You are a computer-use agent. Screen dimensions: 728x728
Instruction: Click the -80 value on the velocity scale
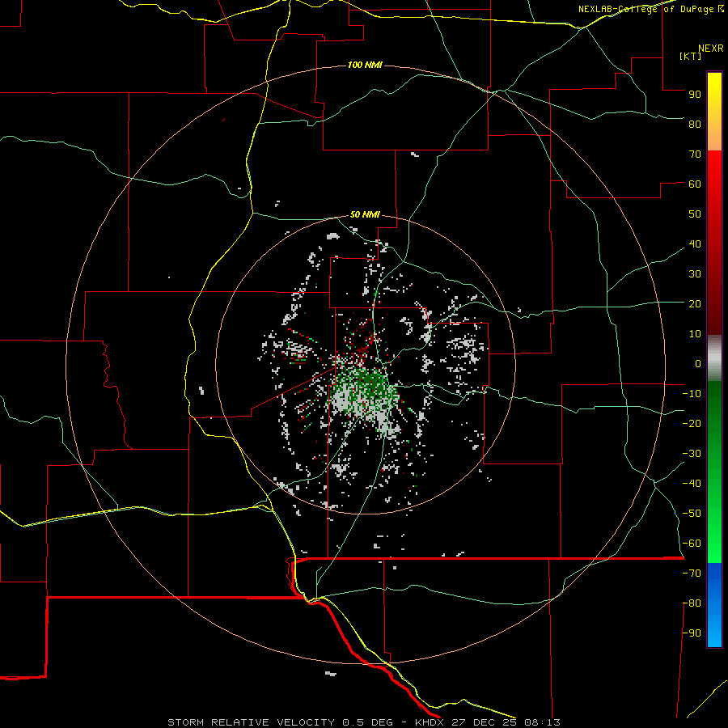(x=692, y=603)
